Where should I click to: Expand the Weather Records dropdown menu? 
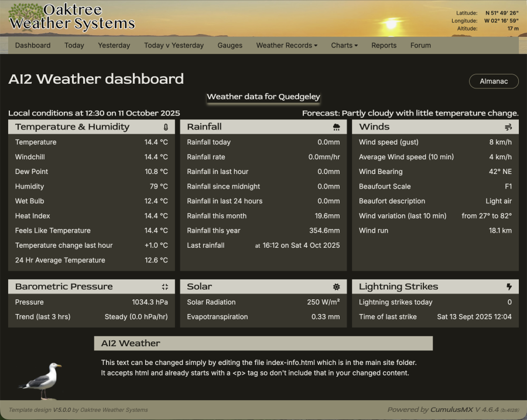pos(286,46)
